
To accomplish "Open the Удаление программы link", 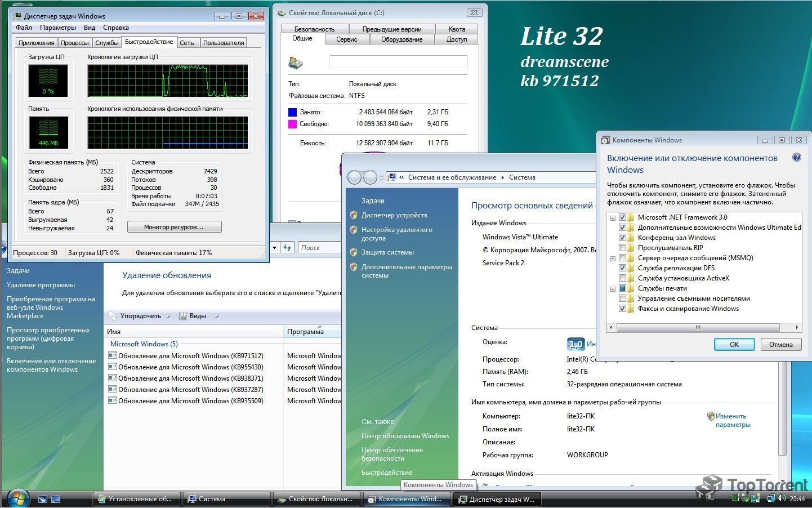I will [41, 285].
